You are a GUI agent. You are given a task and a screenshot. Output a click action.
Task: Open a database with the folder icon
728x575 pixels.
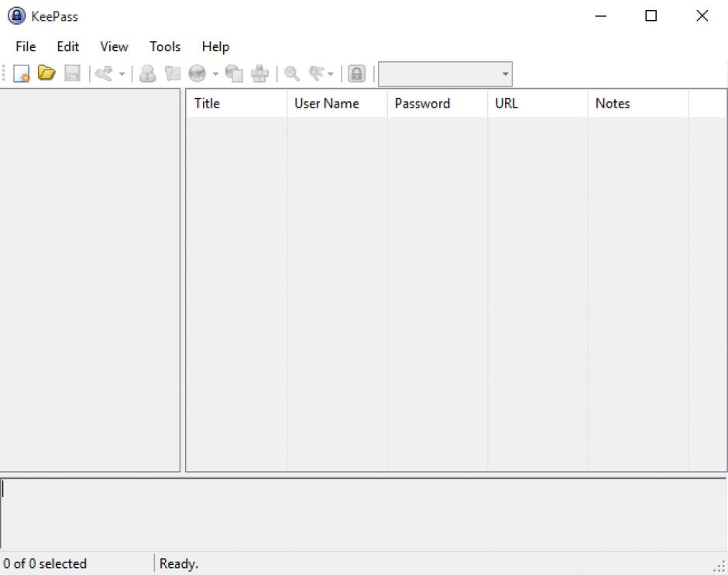pyautogui.click(x=46, y=74)
